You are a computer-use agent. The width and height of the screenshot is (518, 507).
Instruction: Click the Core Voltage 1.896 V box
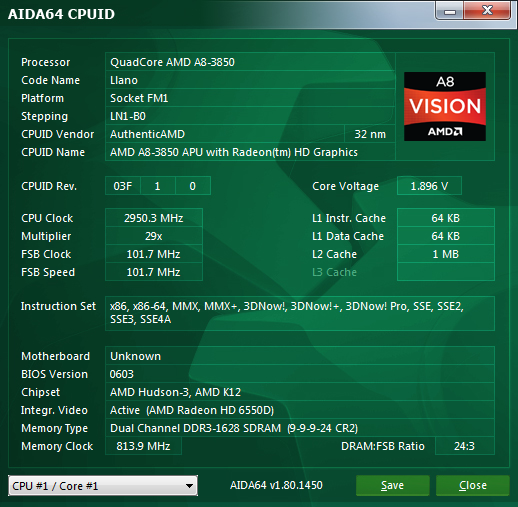click(x=429, y=186)
